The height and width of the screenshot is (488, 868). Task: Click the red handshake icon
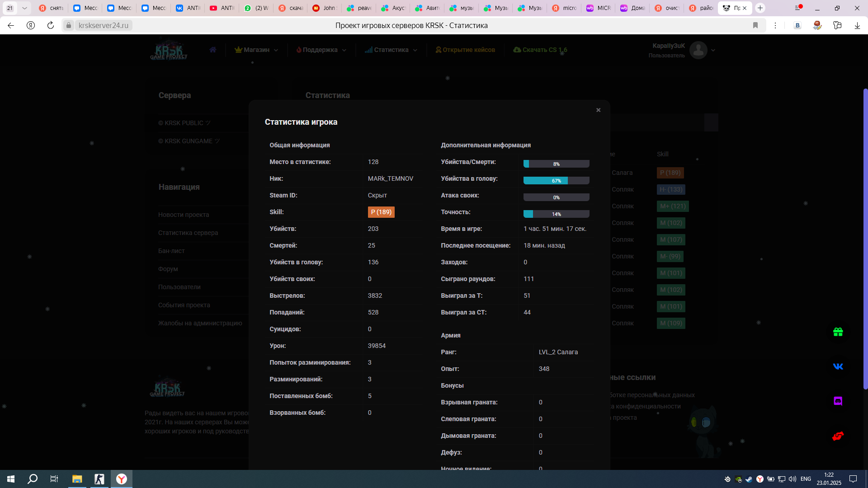pos(838,436)
